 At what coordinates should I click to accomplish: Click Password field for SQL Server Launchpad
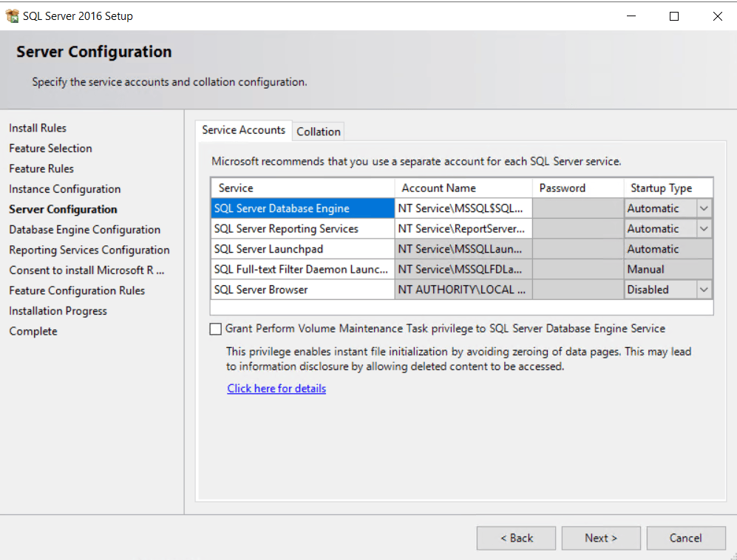(x=577, y=248)
